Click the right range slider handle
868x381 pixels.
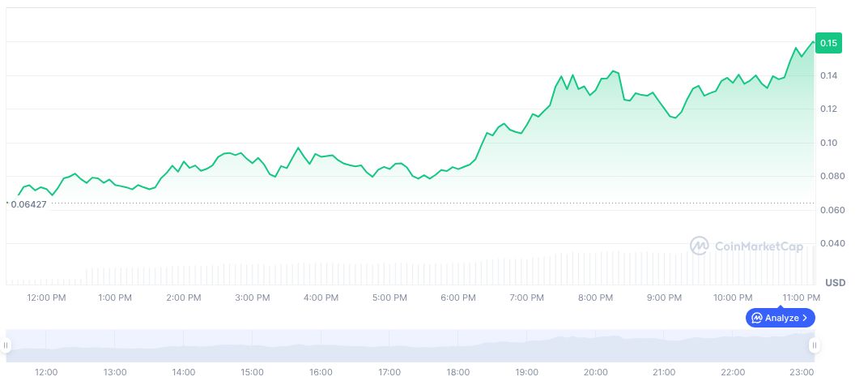pos(814,345)
